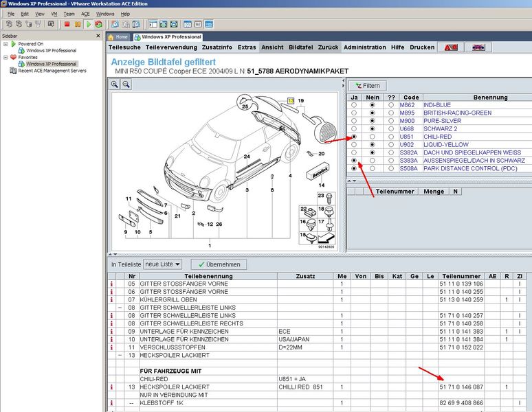The height and width of the screenshot is (412, 532).
Task: Revert to snapshot toolbar icon
Action: 126,24
